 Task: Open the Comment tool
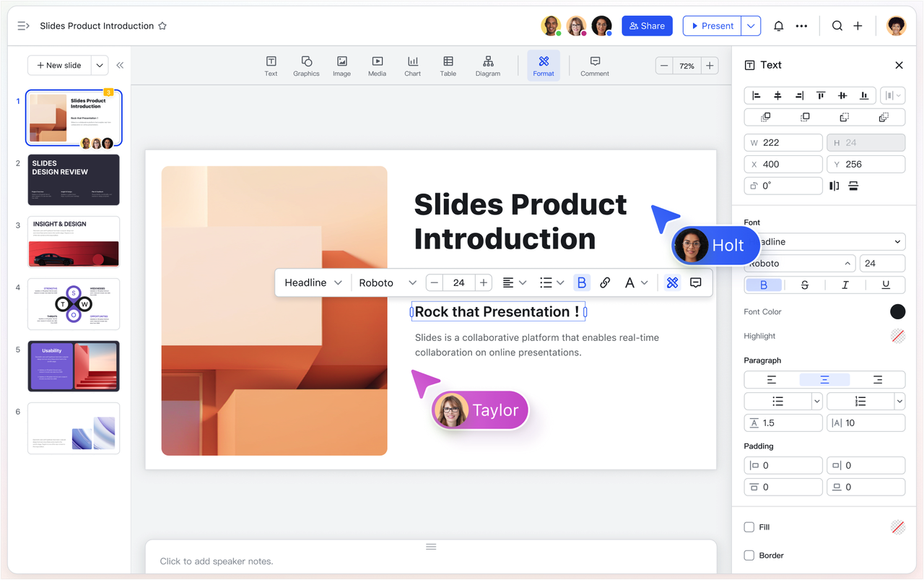(x=595, y=66)
